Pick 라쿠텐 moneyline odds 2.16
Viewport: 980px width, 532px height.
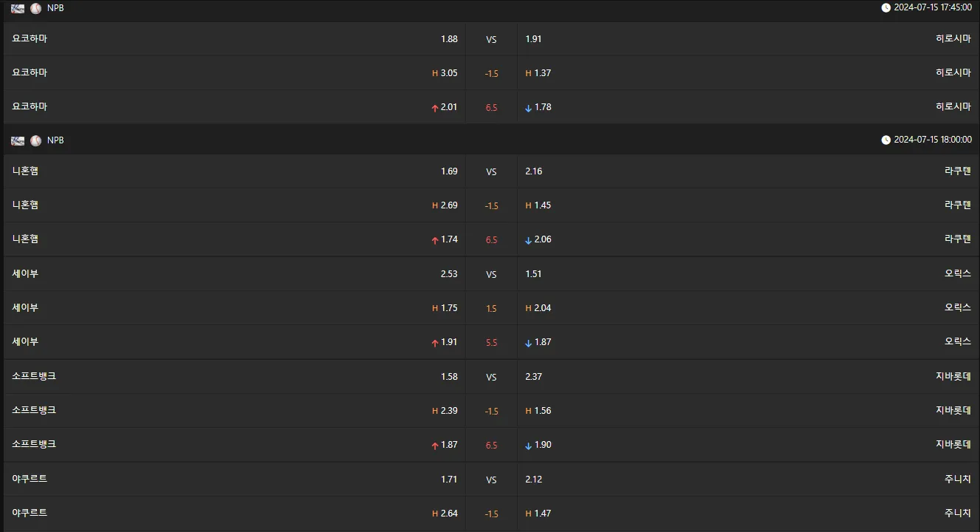tap(533, 171)
